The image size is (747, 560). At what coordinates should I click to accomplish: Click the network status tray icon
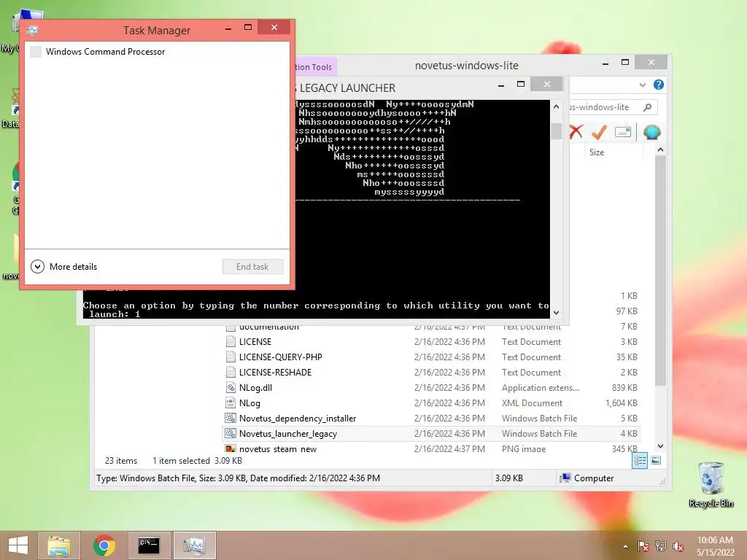pyautogui.click(x=660, y=546)
